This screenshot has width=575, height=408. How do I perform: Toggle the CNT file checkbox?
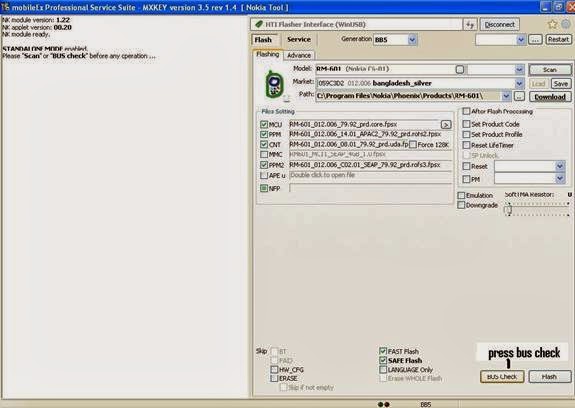pos(264,145)
